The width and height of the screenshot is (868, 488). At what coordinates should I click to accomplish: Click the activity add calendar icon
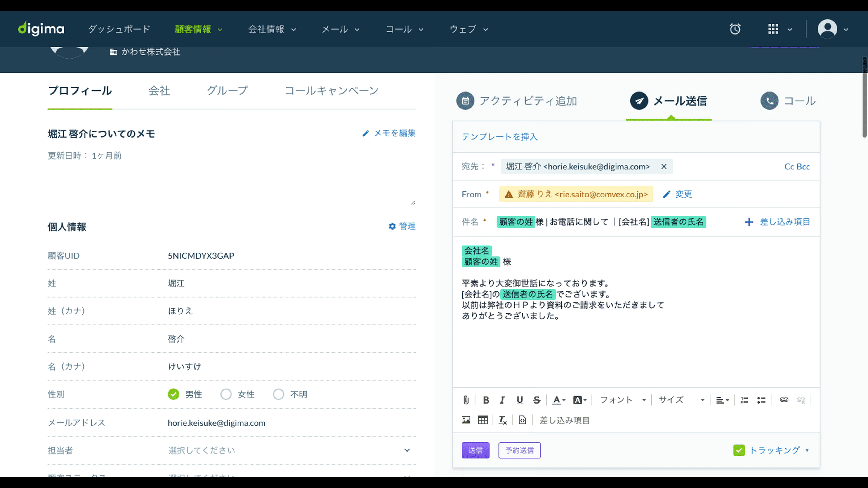click(x=465, y=101)
